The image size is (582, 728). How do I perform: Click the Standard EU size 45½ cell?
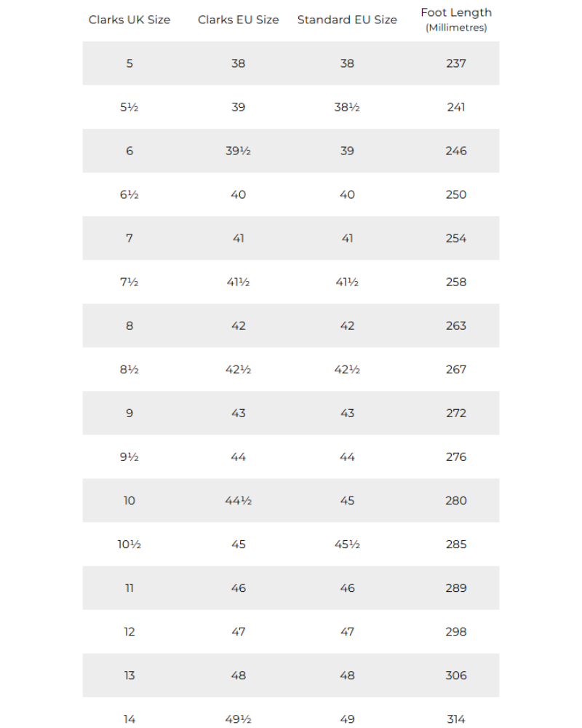347,544
